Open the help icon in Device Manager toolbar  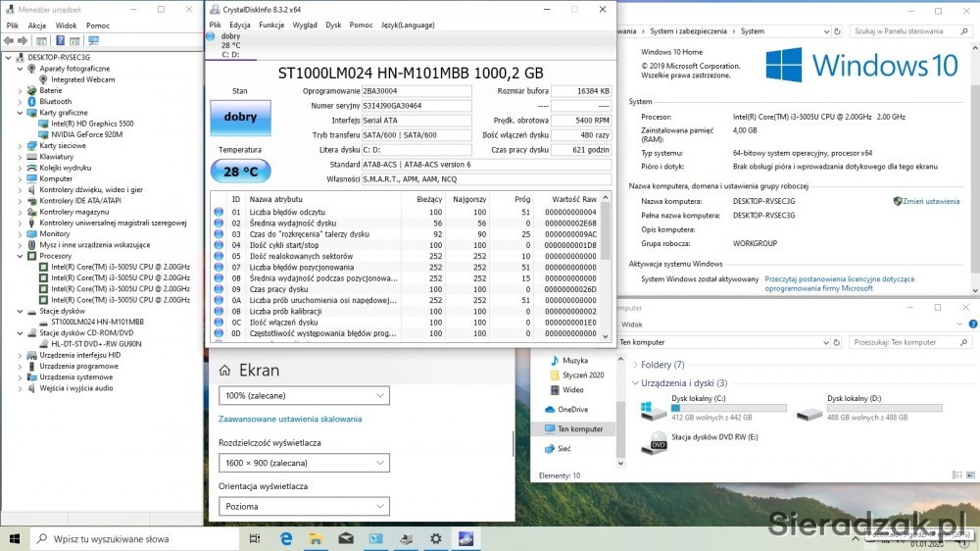(60, 40)
